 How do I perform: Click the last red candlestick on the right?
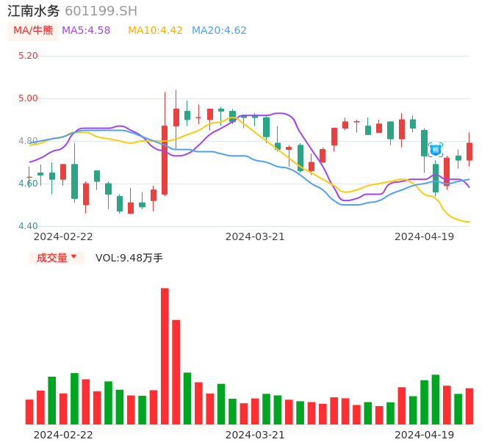(469, 151)
